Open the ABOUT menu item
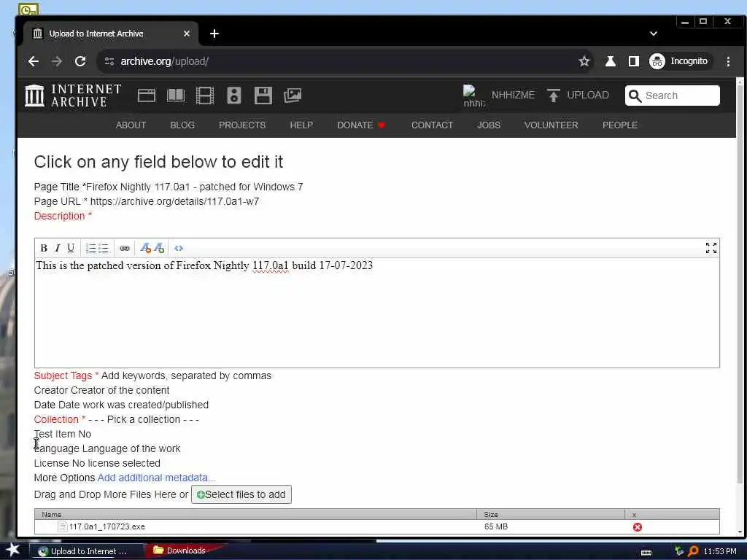The height and width of the screenshot is (560, 747). click(131, 125)
